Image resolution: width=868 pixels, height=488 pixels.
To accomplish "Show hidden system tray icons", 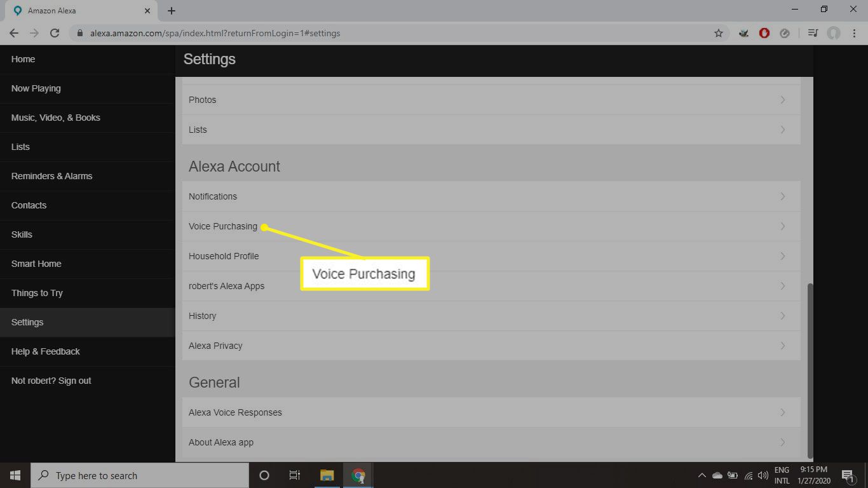I will pos(702,475).
